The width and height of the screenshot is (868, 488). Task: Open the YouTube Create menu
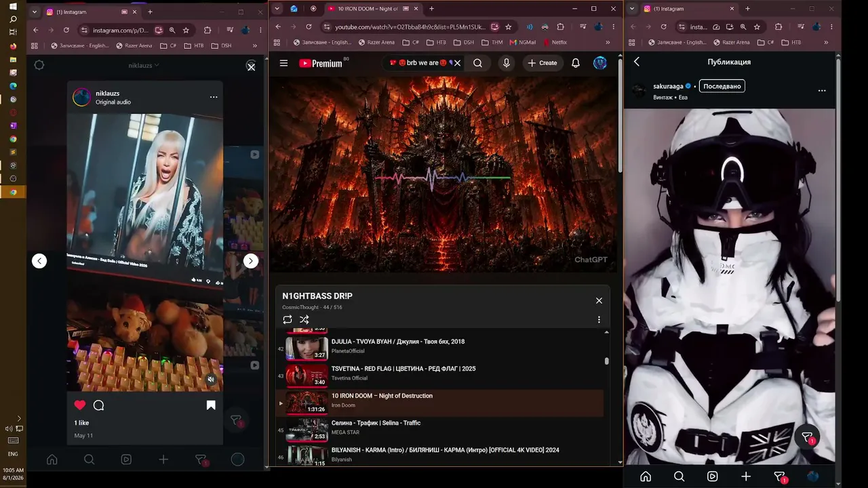pos(542,63)
